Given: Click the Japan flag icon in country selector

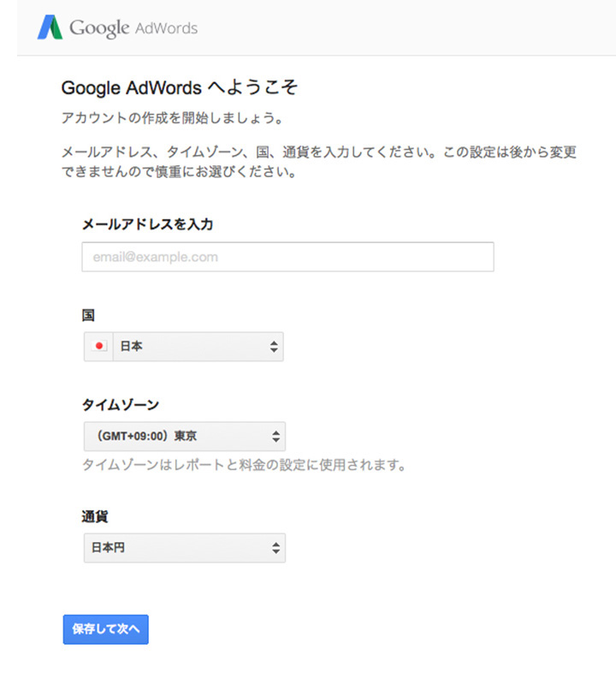Looking at the screenshot, I should pos(99,346).
